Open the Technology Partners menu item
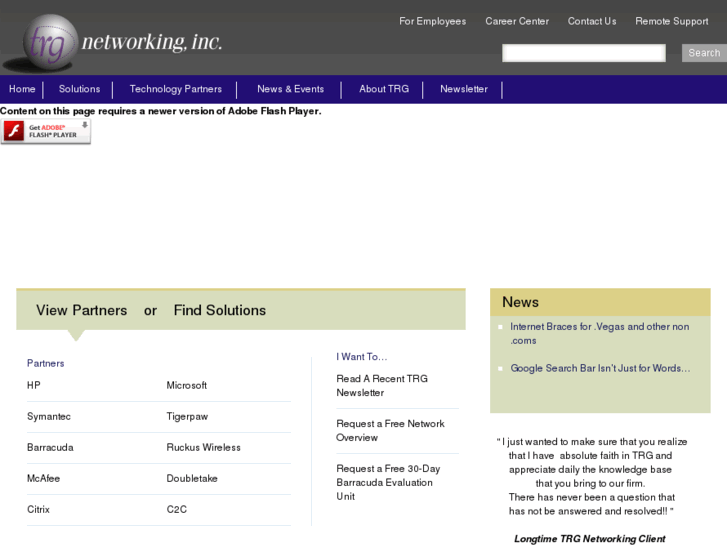Screen dimensions: 727x545 pyautogui.click(x=176, y=89)
